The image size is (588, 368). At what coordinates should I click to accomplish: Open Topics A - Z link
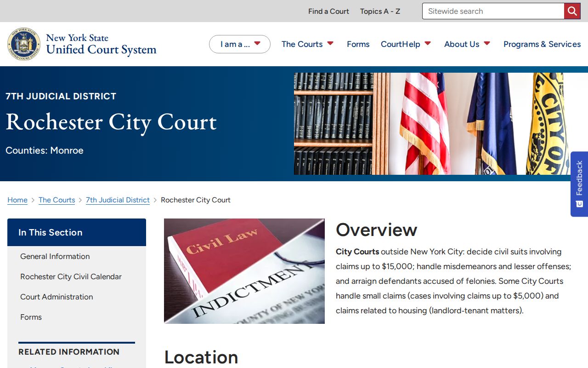pos(380,11)
